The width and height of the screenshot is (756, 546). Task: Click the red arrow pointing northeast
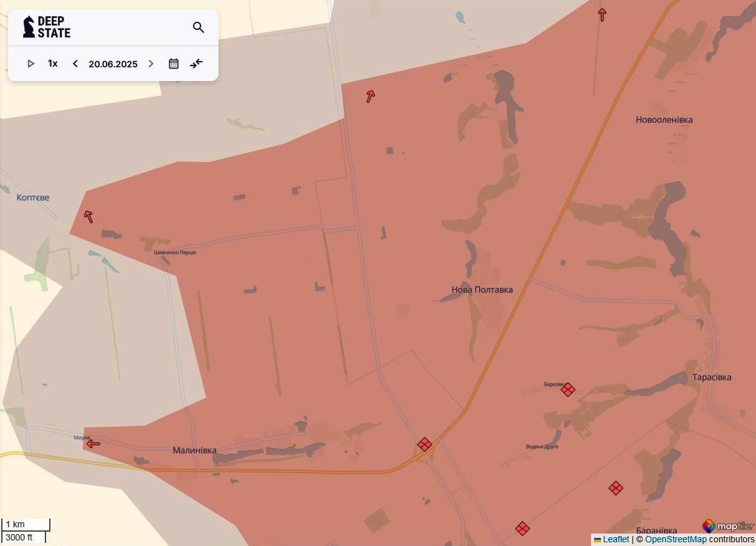[371, 96]
